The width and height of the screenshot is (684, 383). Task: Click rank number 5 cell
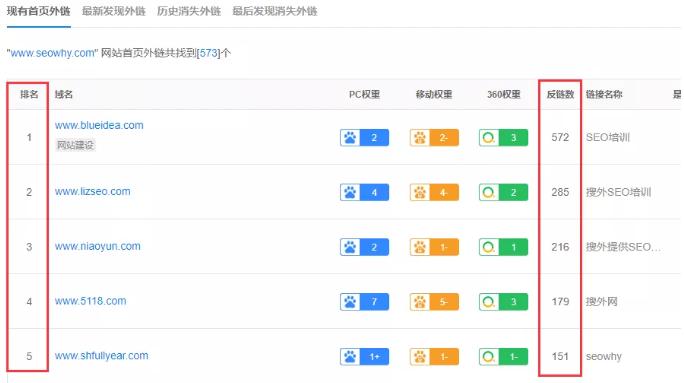click(29, 357)
